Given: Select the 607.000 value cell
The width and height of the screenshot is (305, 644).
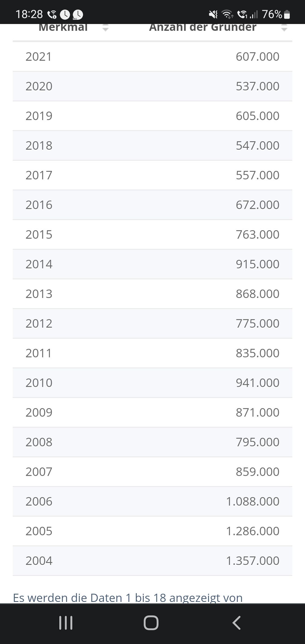Looking at the screenshot, I should [x=258, y=56].
